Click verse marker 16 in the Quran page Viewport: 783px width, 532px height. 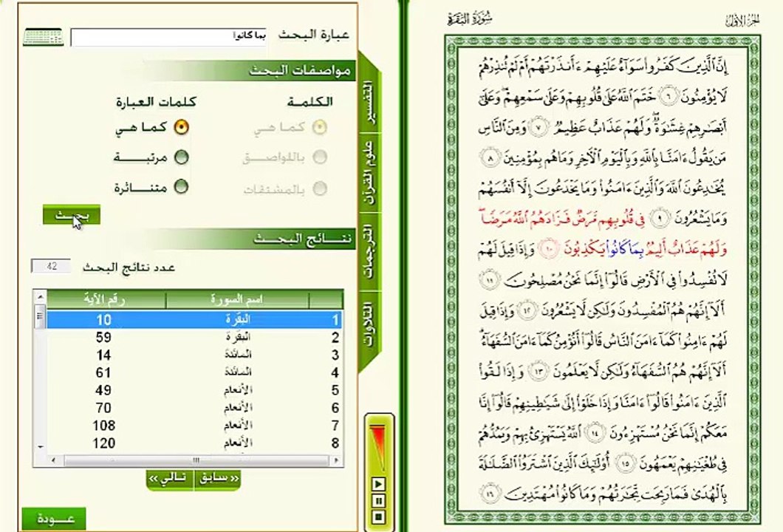tap(490, 494)
